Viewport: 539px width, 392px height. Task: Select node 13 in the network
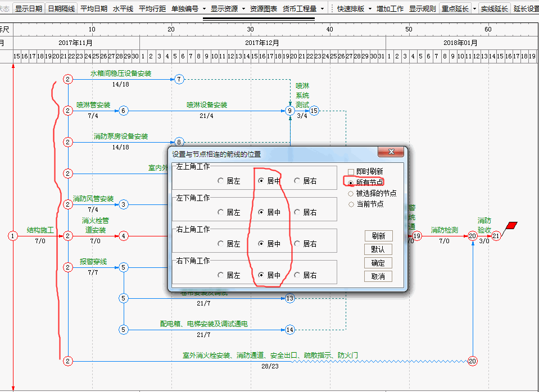click(290, 298)
